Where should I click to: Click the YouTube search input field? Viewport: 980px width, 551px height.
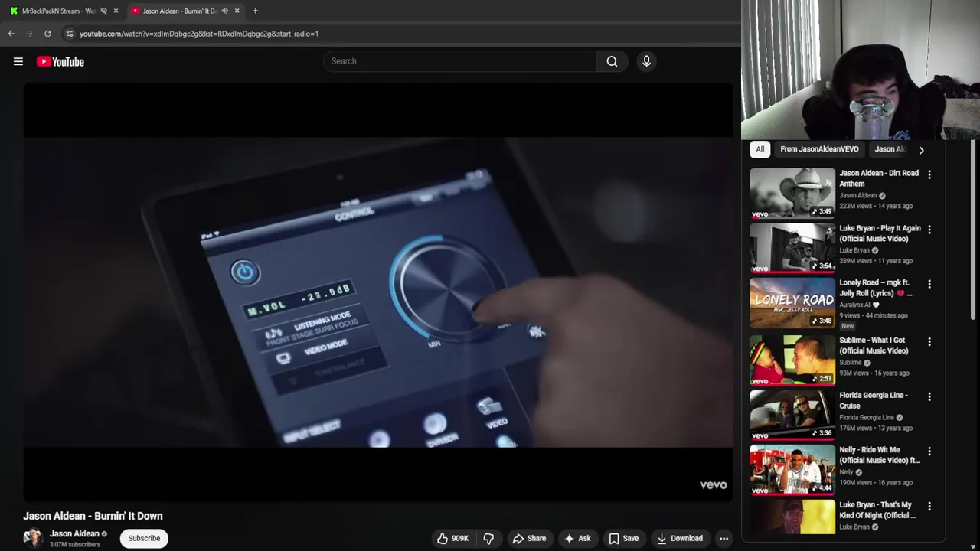click(459, 61)
